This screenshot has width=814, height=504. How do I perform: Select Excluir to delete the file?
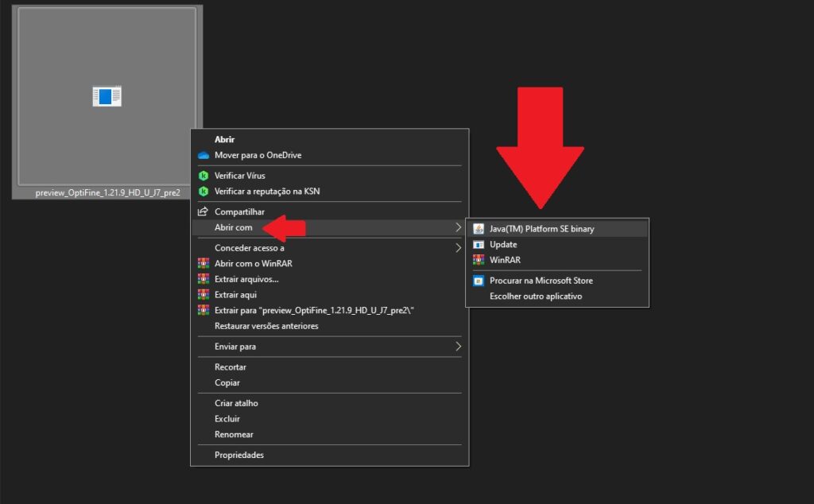tap(227, 419)
